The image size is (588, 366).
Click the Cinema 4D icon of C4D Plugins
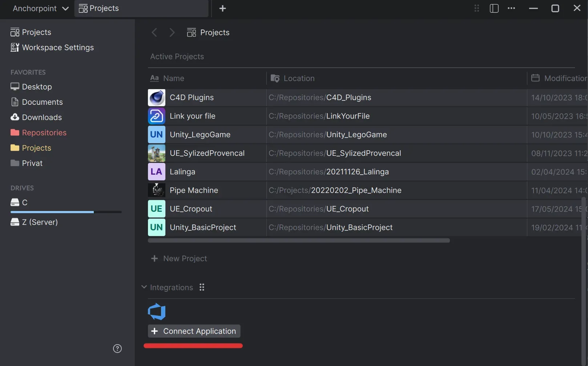156,97
